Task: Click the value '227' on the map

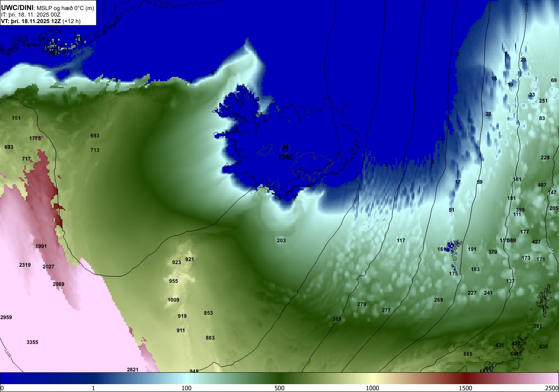Action: click(472, 293)
